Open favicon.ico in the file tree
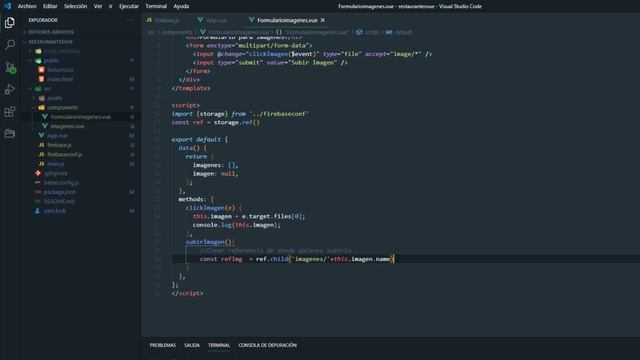The height and width of the screenshot is (360, 640). [x=60, y=69]
